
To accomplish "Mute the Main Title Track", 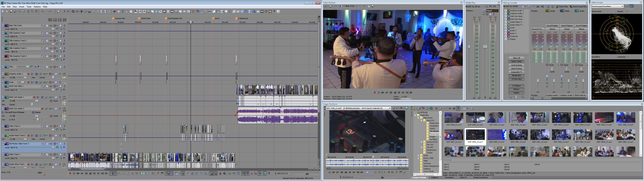I will click(60, 26).
